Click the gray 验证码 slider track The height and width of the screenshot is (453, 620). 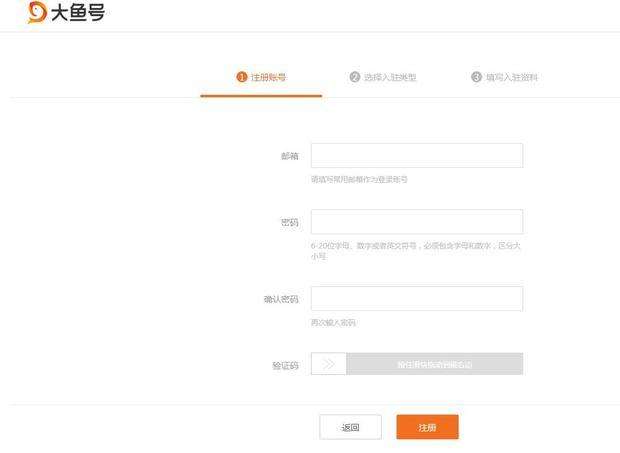click(434, 364)
